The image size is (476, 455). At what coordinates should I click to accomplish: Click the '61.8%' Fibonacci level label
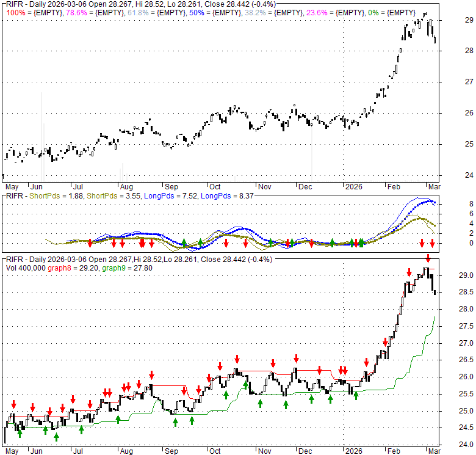coord(138,13)
